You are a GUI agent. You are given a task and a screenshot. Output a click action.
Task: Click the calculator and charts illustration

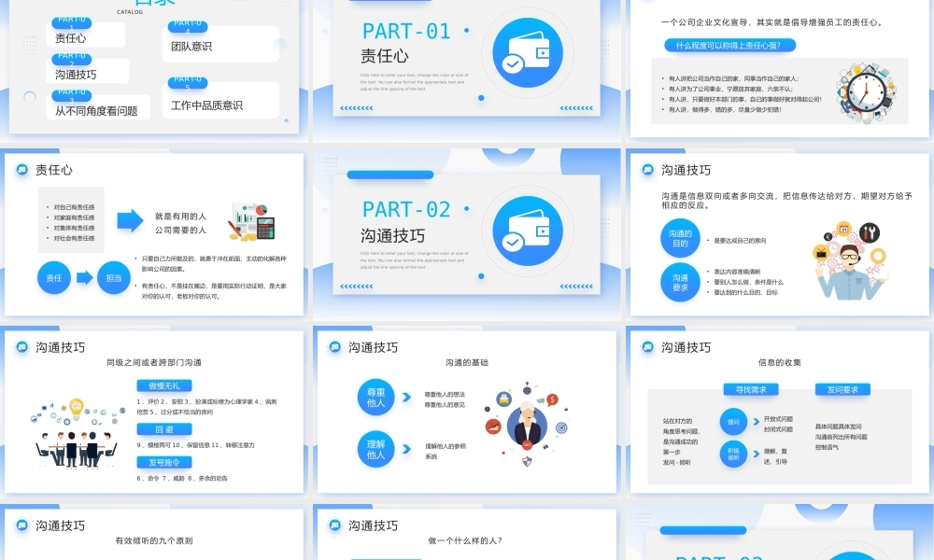pos(251,222)
